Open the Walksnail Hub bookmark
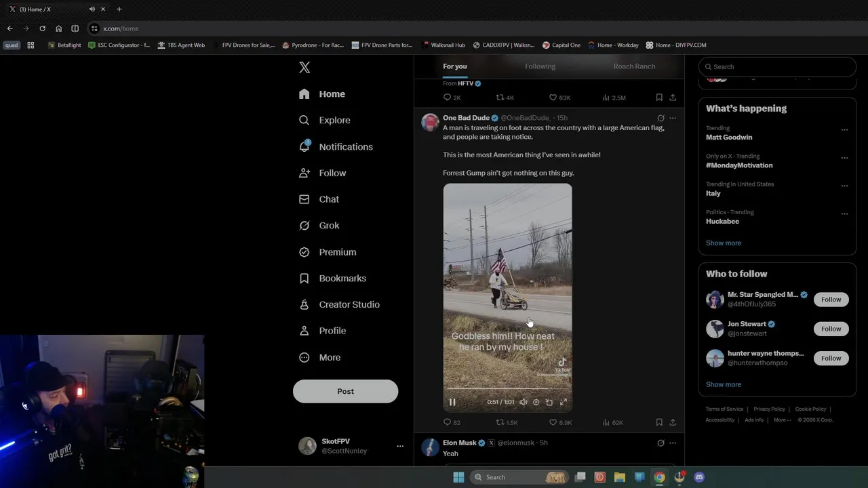Viewport: 868px width, 488px height. (x=443, y=45)
